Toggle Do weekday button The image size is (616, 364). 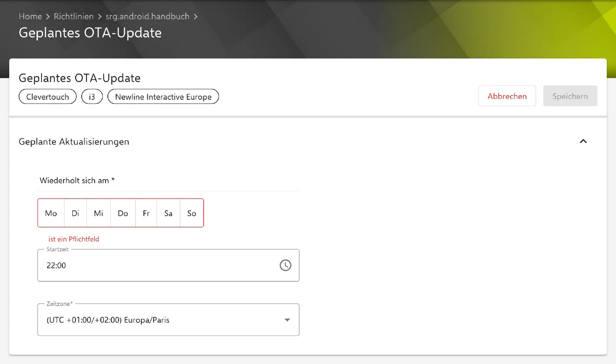click(x=123, y=213)
